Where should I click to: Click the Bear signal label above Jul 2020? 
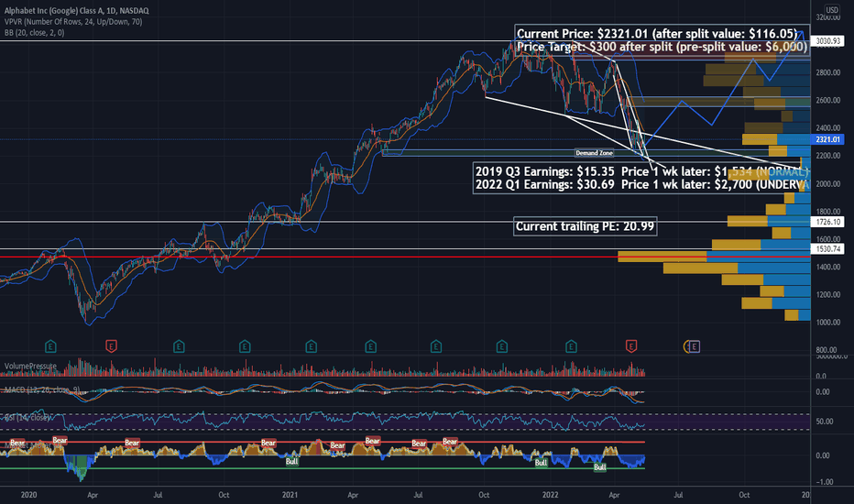(132, 443)
